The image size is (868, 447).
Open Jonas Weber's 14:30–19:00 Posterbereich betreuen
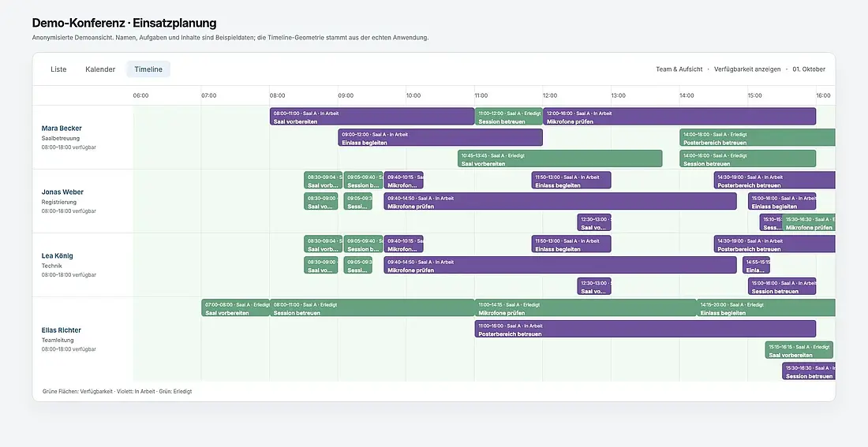point(774,181)
